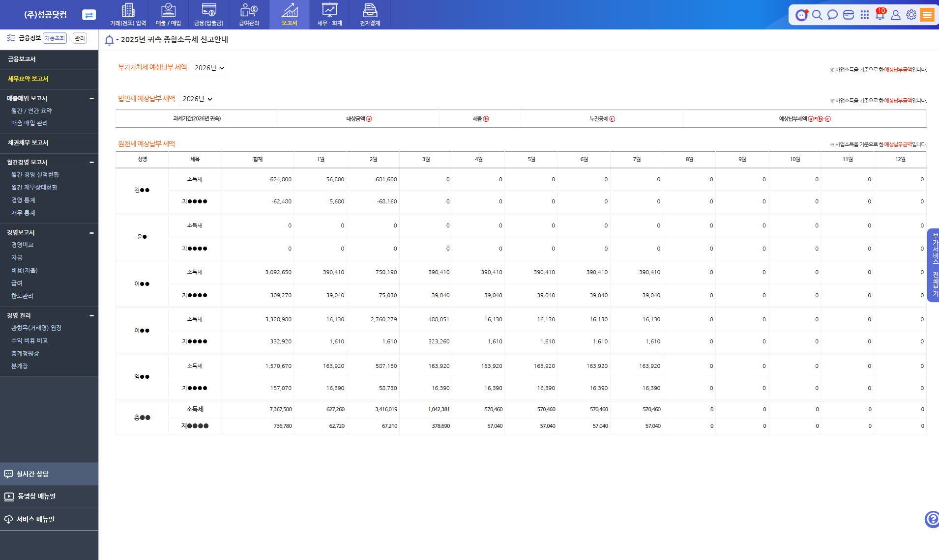Click the 자동조회 button
The height and width of the screenshot is (560, 939).
coord(55,38)
